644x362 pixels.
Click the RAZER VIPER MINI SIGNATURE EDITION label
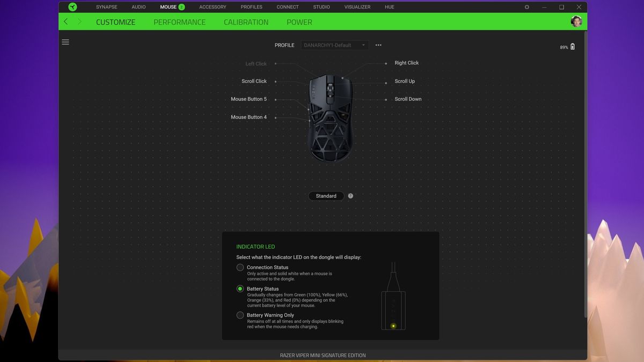323,355
